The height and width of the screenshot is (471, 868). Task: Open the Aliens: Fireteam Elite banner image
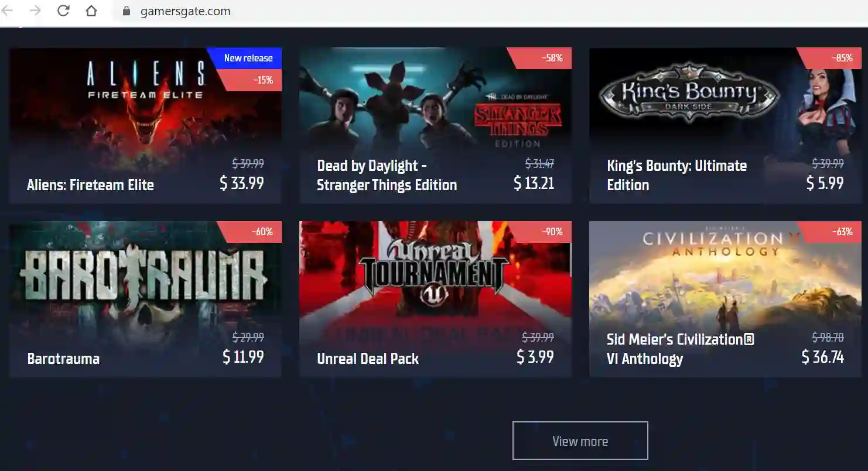145,99
